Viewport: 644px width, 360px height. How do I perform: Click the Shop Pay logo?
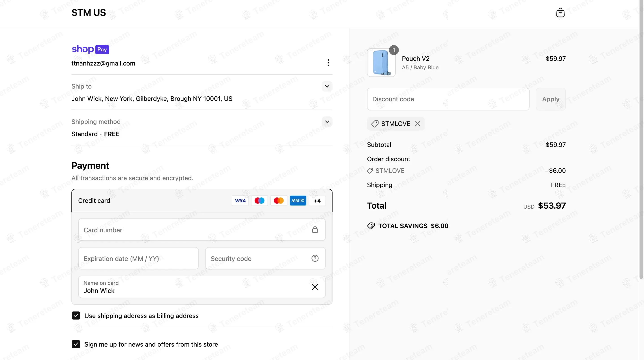pos(90,49)
